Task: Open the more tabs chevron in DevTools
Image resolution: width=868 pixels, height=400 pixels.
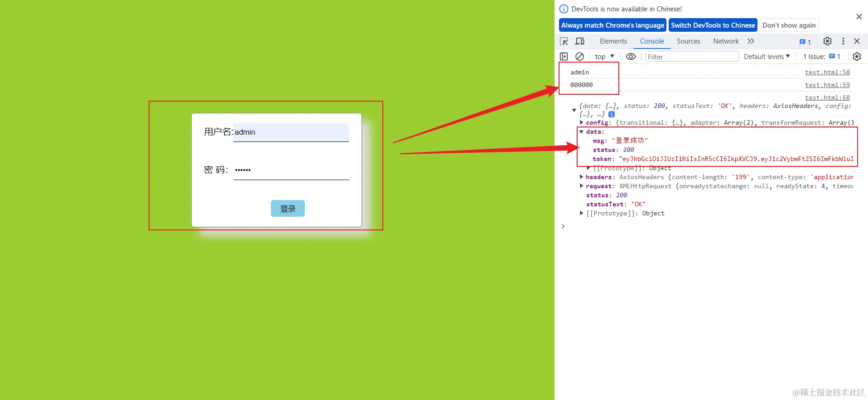Action: coord(751,41)
